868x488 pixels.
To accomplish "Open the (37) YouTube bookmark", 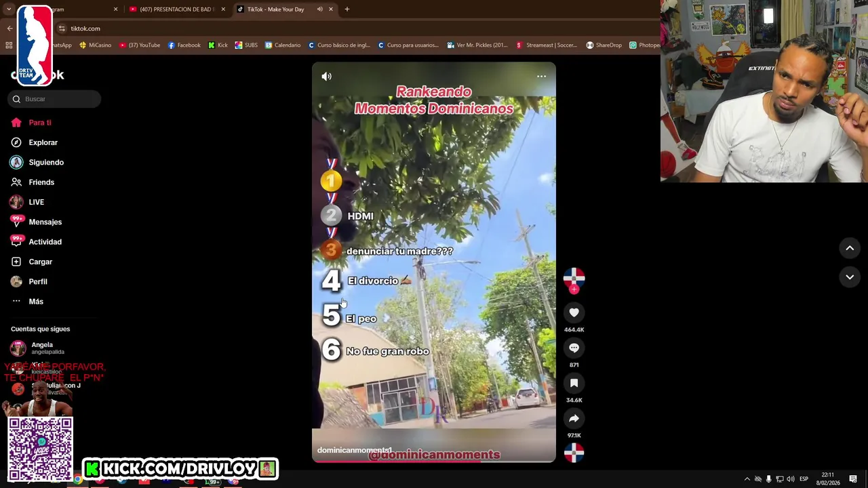I will tap(140, 45).
